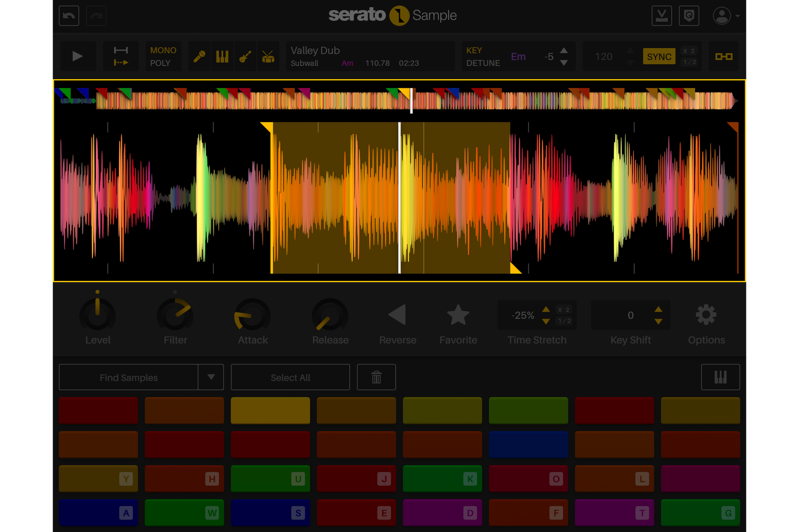799x532 pixels.
Task: Click the Favorite star
Action: 458,314
